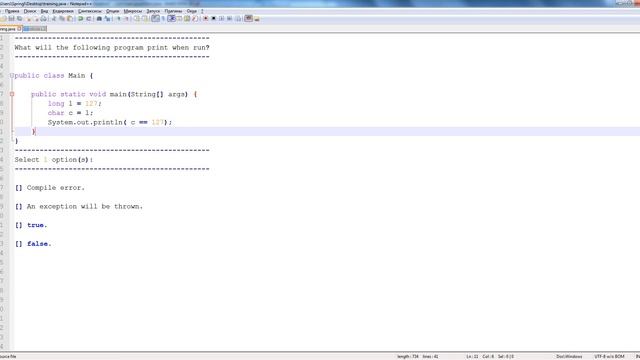Open the Кодировки menu

pos(63,11)
